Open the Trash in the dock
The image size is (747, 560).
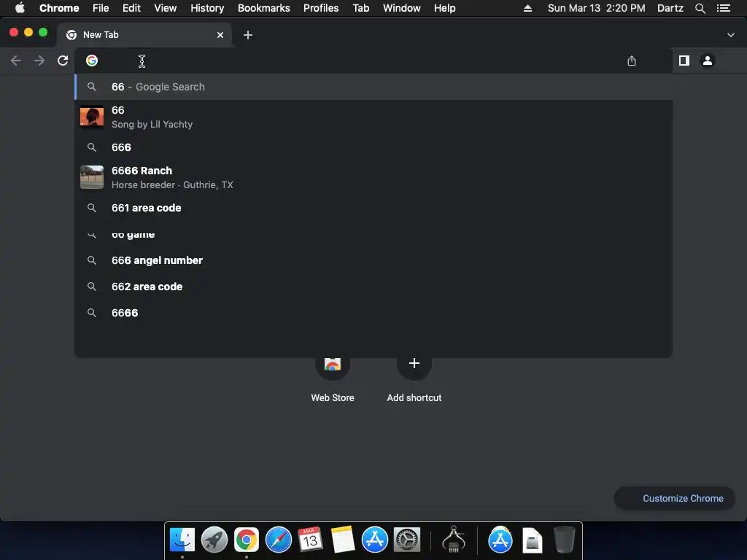[x=565, y=540]
